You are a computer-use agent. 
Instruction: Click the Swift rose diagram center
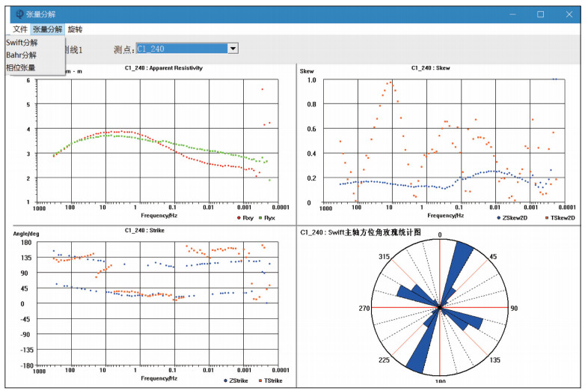pyautogui.click(x=441, y=307)
